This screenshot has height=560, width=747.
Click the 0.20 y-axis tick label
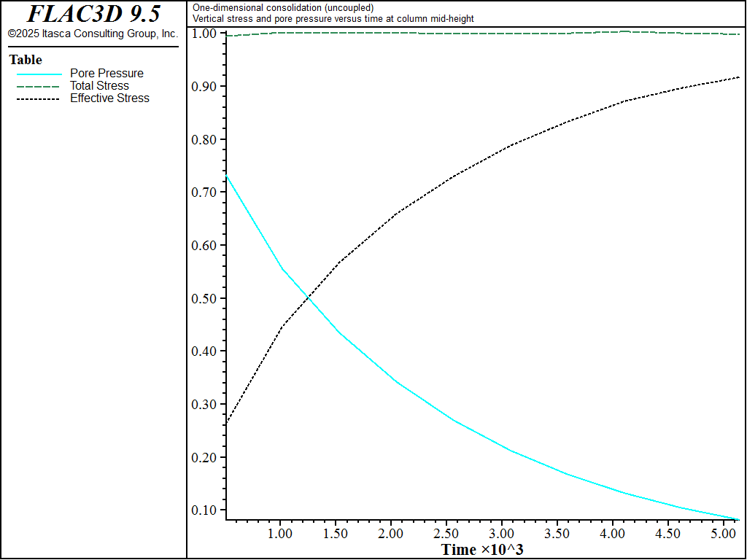204,457
